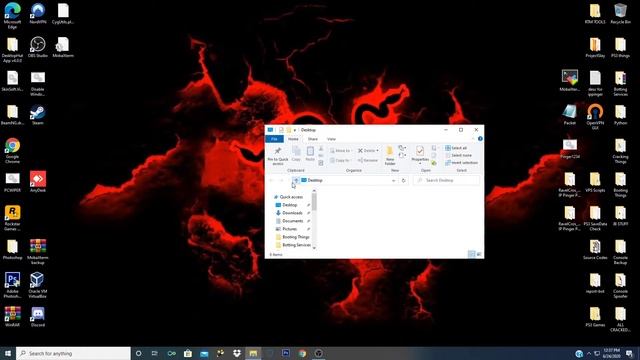The height and width of the screenshot is (360, 640).
Task: Select the OpenVPN GUI desktop shortcut
Action: (595, 117)
